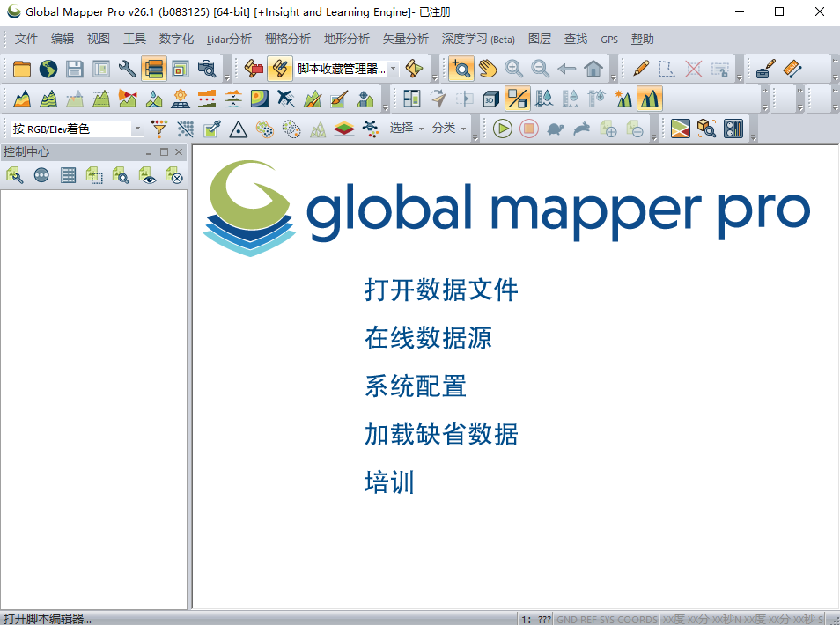Screen dimensions: 840x625
Task: Click the 打开数据文件 link
Action: point(441,290)
